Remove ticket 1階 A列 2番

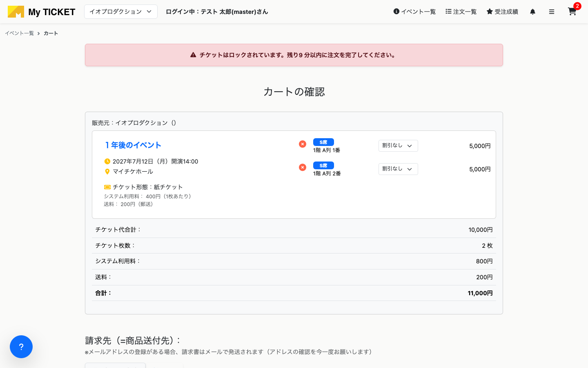click(303, 167)
